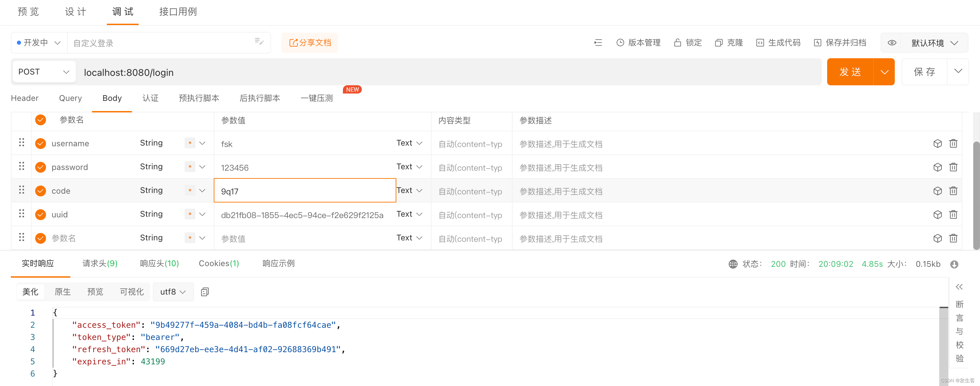This screenshot has width=980, height=386.
Task: Click the clone icon button
Action: pyautogui.click(x=719, y=43)
